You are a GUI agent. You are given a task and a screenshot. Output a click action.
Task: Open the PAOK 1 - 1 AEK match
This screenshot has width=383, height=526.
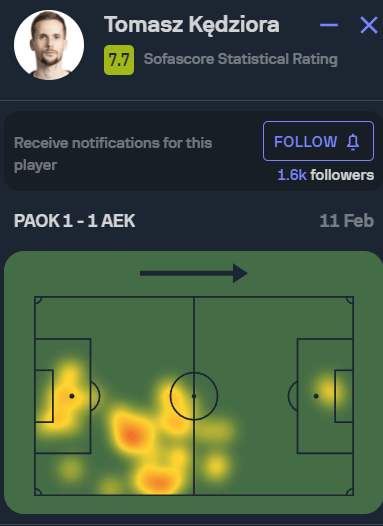[x=74, y=221]
